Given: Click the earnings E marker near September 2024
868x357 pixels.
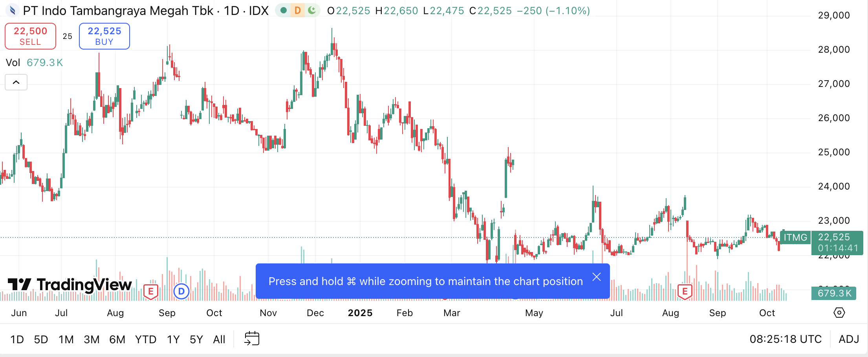Looking at the screenshot, I should 151,291.
